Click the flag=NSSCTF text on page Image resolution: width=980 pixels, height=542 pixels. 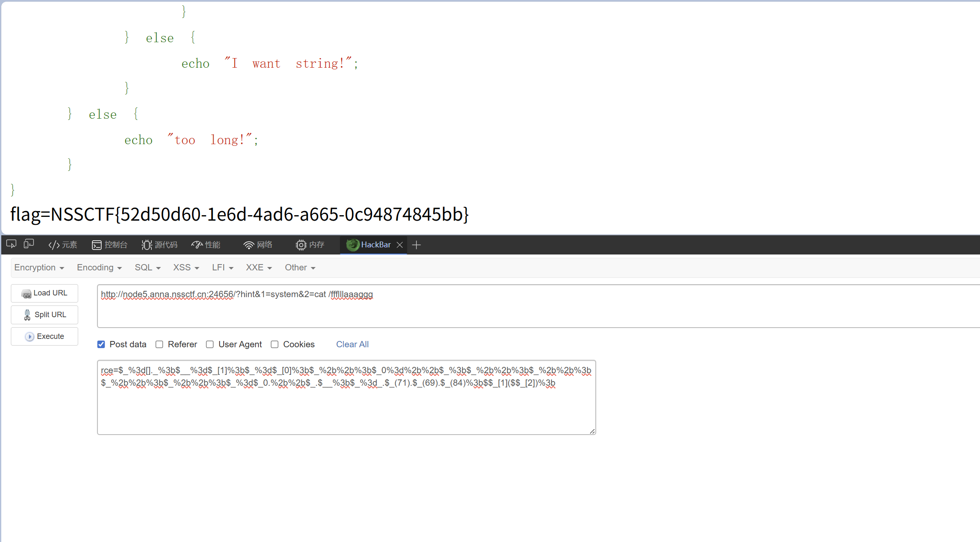click(240, 214)
